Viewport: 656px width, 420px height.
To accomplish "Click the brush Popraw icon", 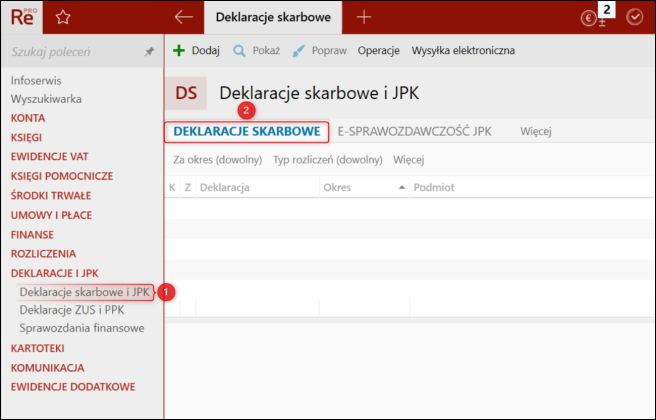I will (298, 51).
